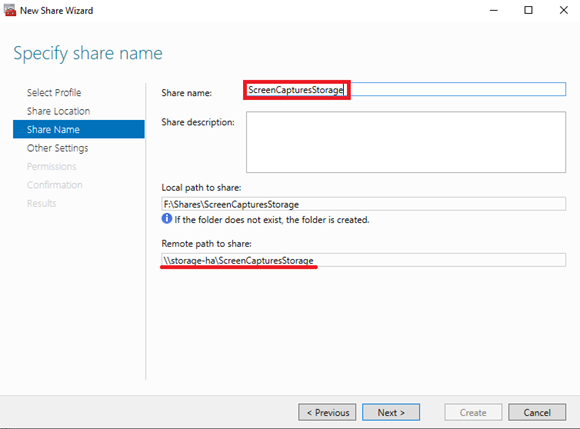Select the Share Name step

(x=79, y=129)
